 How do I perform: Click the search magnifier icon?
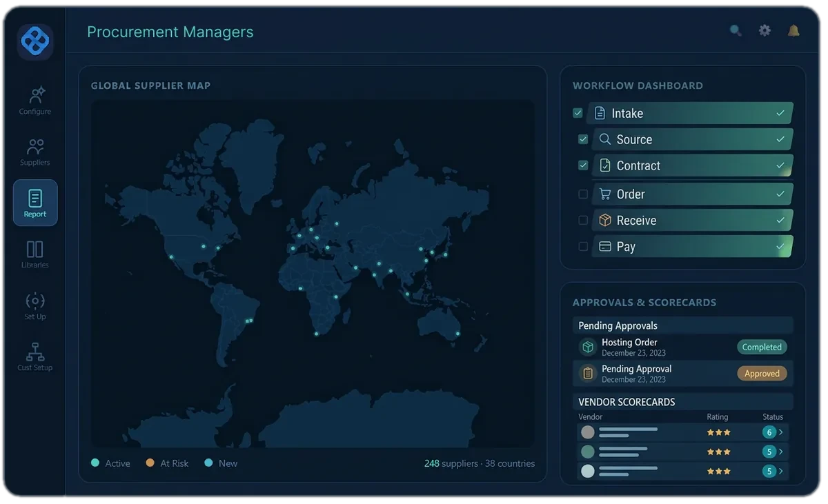point(736,30)
